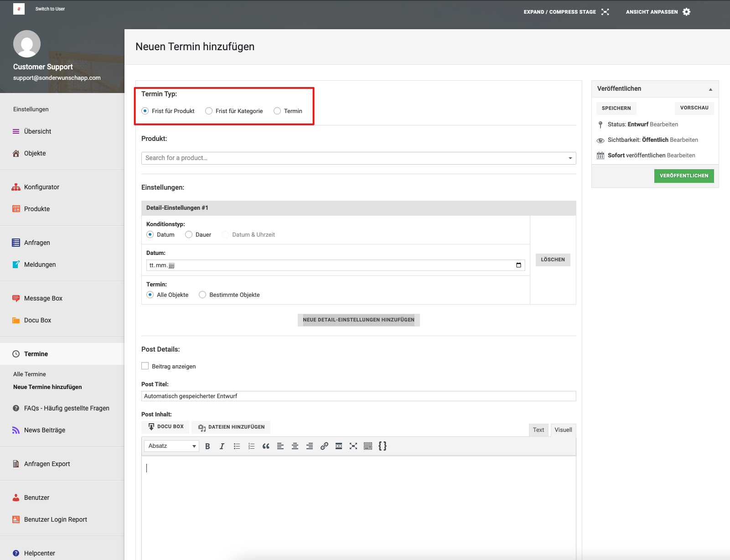Image resolution: width=730 pixels, height=560 pixels.
Task: Edit the Status Entwurf link
Action: [664, 124]
